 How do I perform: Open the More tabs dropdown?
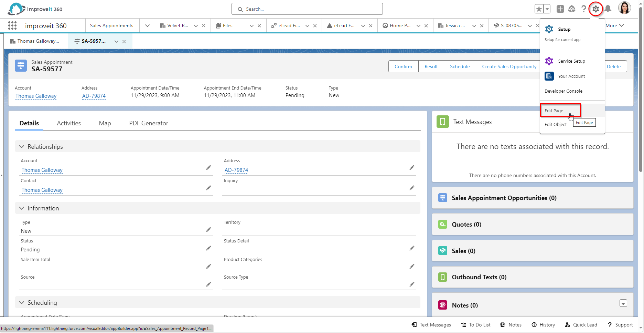(x=615, y=25)
